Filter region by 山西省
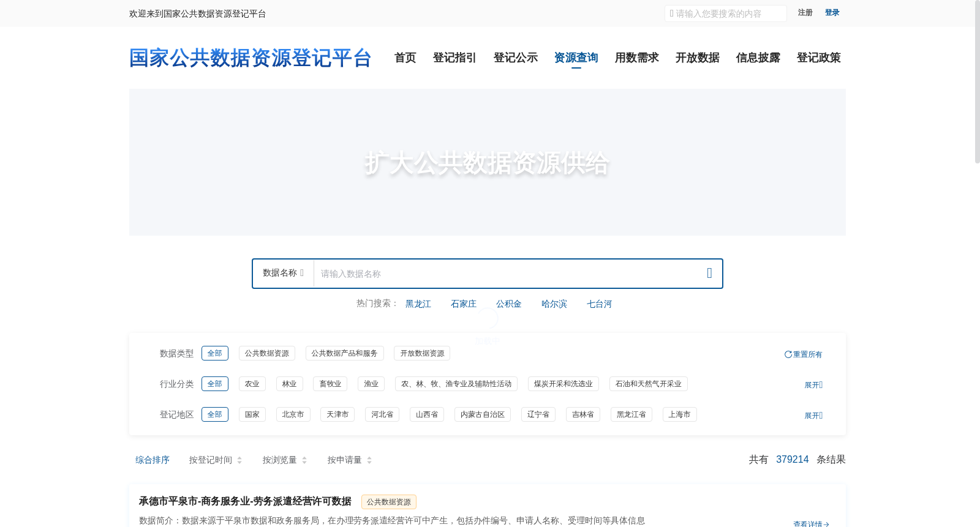The image size is (980, 527). (427, 414)
